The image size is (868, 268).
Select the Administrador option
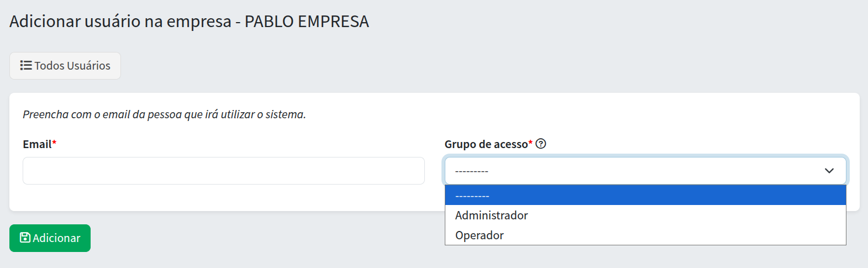pos(491,216)
